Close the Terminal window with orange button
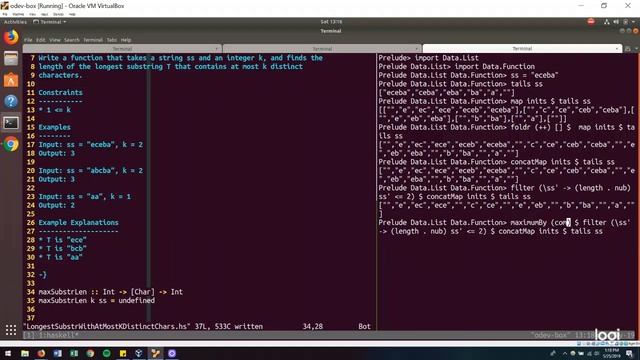The width and height of the screenshot is (640, 360). [636, 31]
